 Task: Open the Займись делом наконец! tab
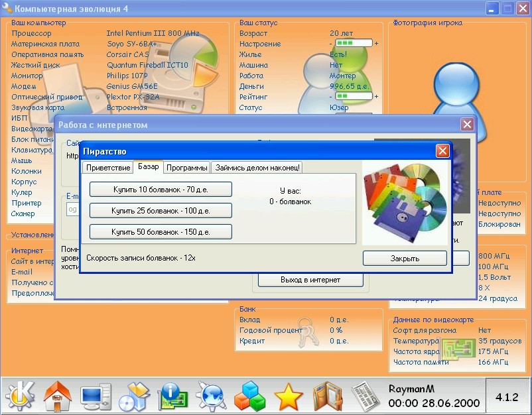(257, 168)
